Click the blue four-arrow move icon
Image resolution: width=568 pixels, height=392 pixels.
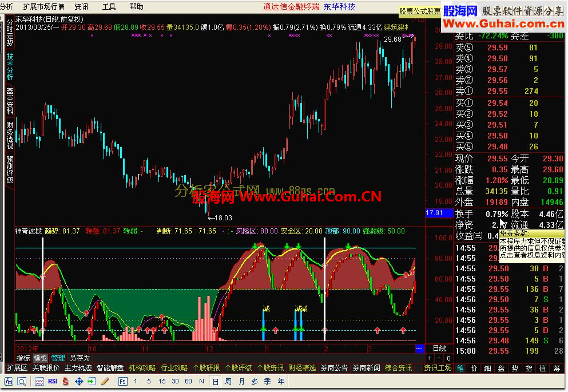click(79, 382)
